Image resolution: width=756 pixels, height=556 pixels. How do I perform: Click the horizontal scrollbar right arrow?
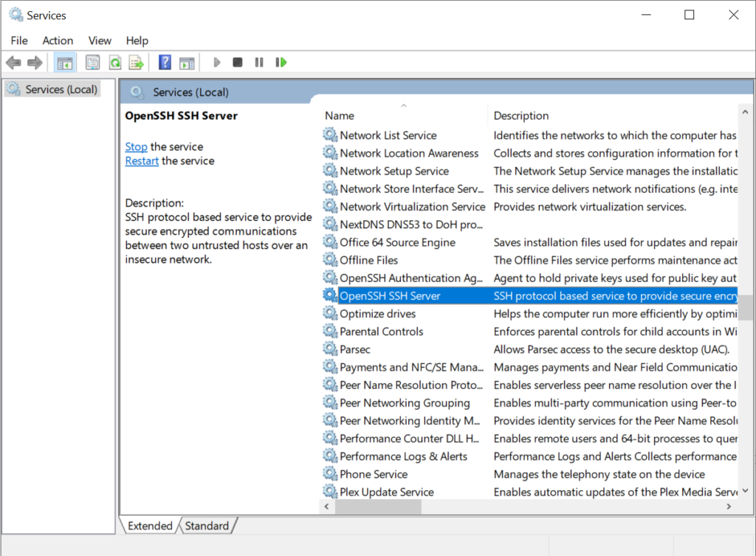coord(729,507)
